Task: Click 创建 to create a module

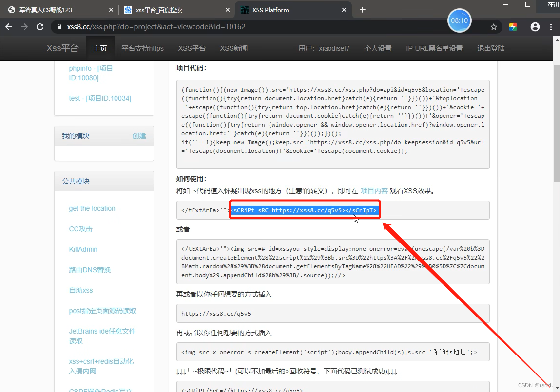Action: pos(139,136)
